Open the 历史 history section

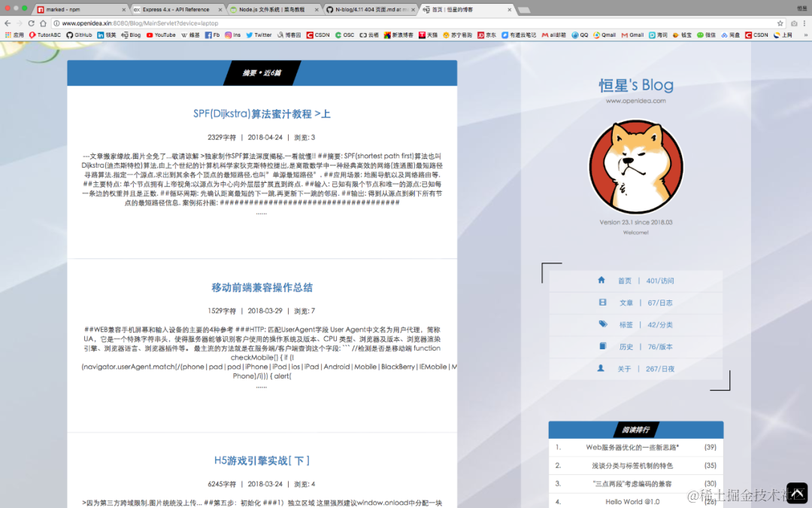point(636,347)
